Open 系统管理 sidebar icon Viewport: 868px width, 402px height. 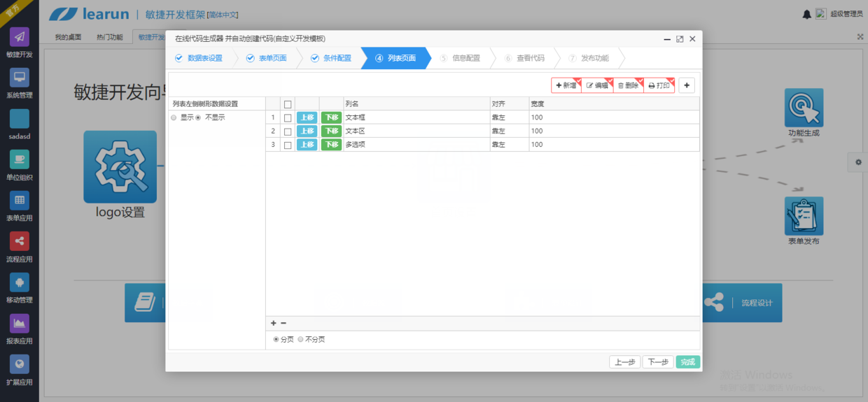click(20, 78)
